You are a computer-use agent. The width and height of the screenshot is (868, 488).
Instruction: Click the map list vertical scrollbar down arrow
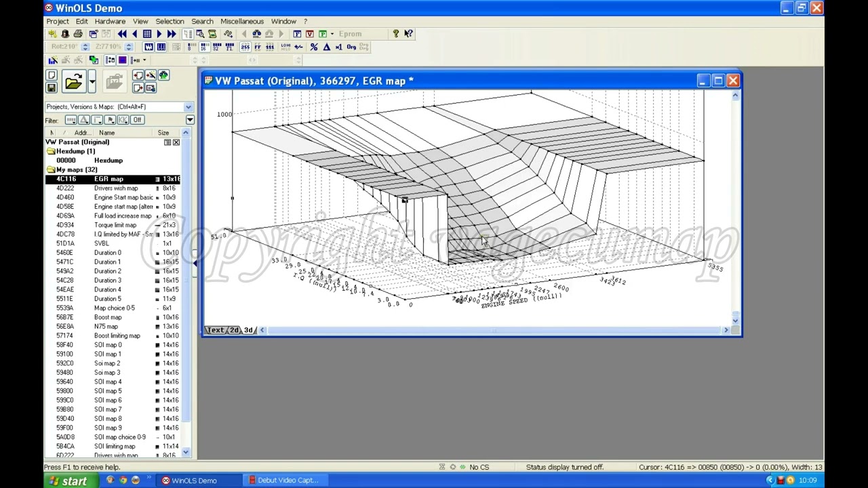click(186, 453)
